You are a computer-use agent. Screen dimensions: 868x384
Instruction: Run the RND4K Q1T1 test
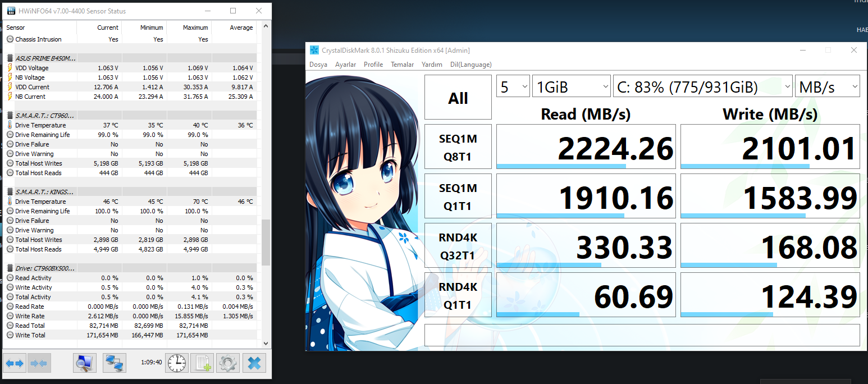pyautogui.click(x=458, y=295)
